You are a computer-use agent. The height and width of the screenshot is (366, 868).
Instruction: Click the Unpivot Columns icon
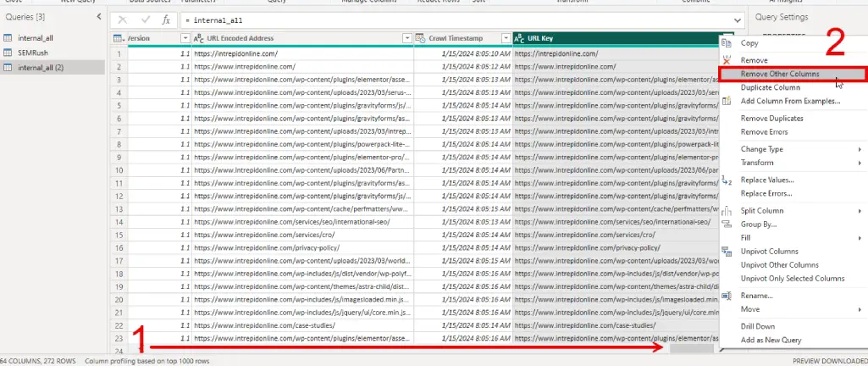[x=727, y=252]
